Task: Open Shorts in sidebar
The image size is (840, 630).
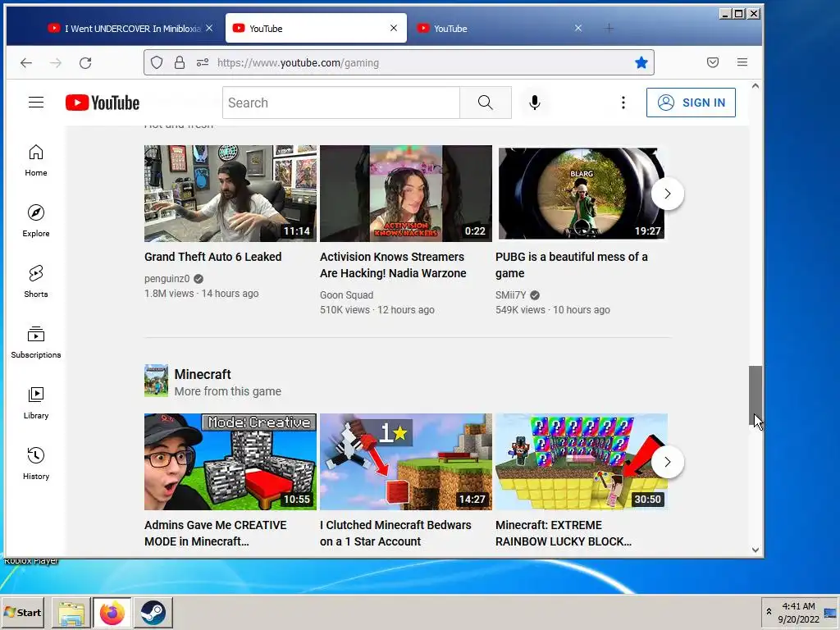Action: pyautogui.click(x=36, y=281)
